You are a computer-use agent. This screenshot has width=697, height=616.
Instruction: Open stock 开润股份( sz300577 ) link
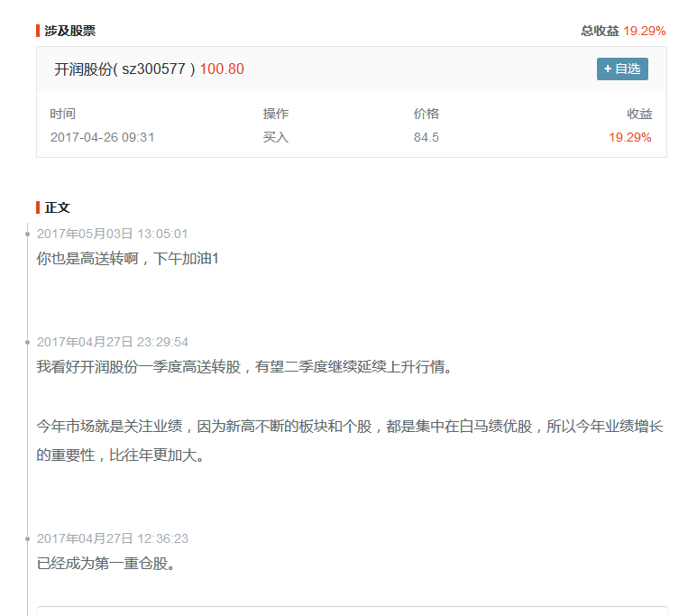tap(124, 69)
